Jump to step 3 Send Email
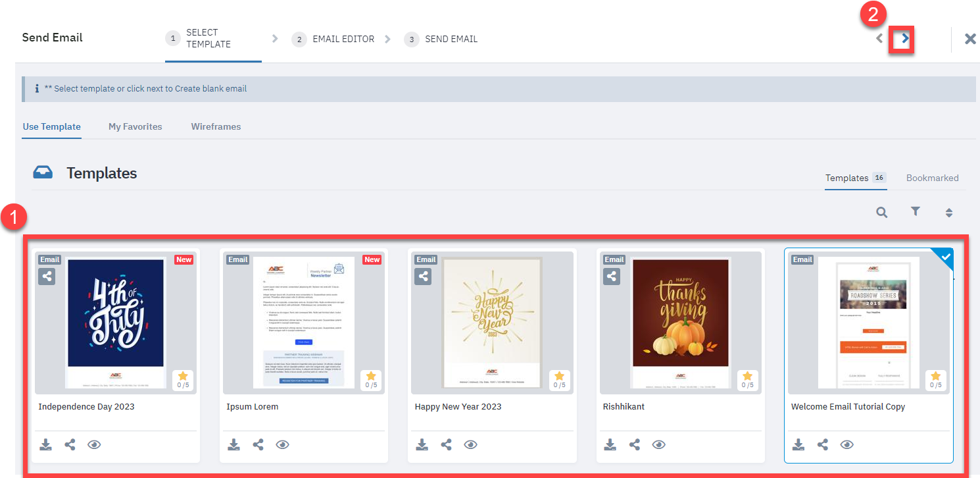This screenshot has height=478, width=980. (441, 39)
